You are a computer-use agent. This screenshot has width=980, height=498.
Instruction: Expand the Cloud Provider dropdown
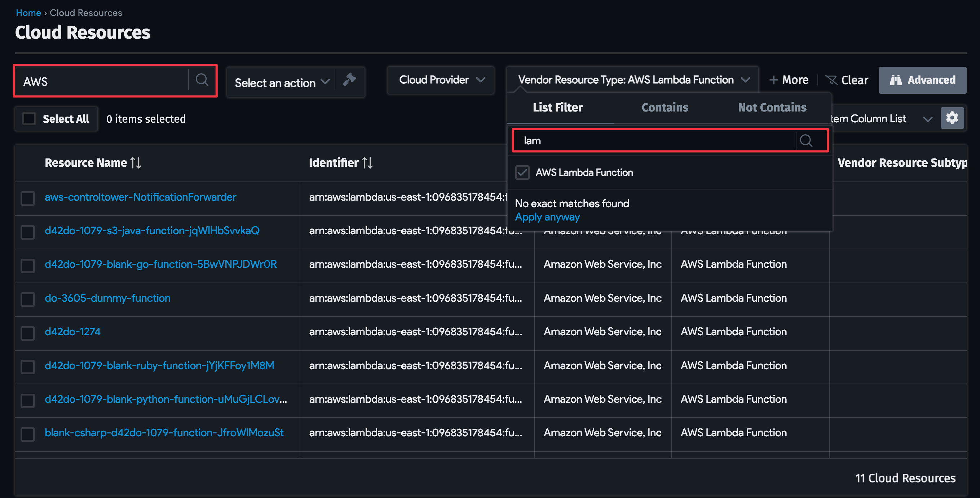click(x=440, y=80)
